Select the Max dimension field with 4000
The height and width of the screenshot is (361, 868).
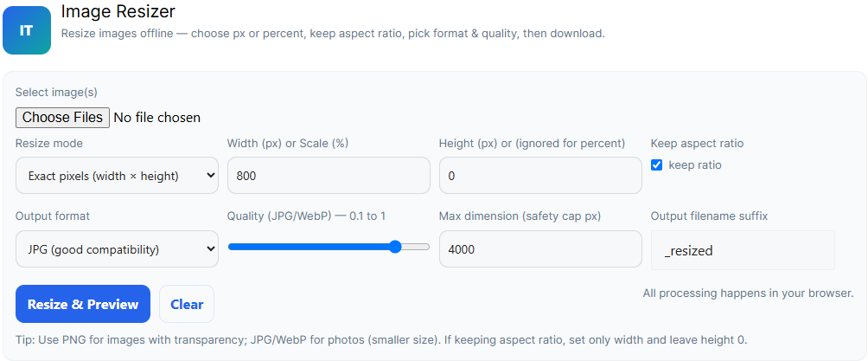point(540,249)
